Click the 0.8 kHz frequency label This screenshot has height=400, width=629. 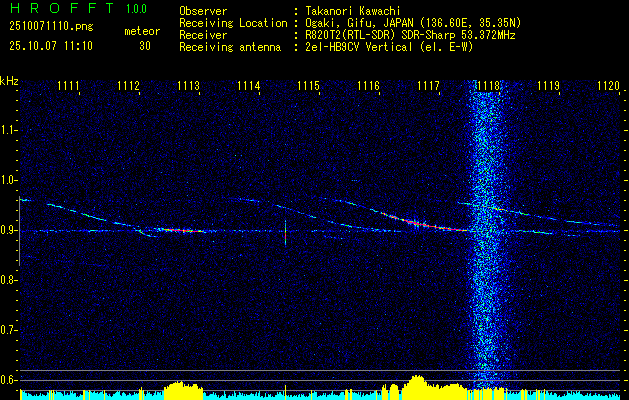click(8, 280)
